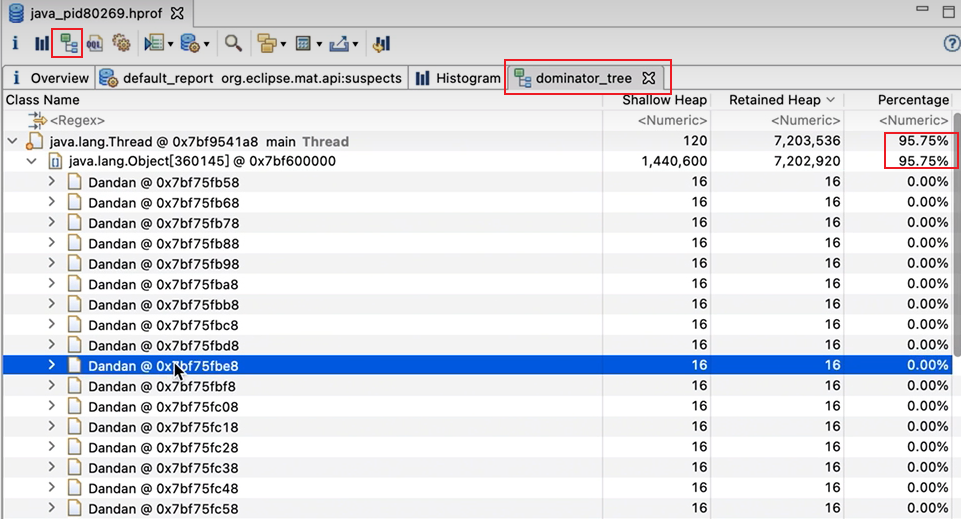
Task: Expand Dandan @ 0x7bf75fb78 node
Action: pos(51,222)
